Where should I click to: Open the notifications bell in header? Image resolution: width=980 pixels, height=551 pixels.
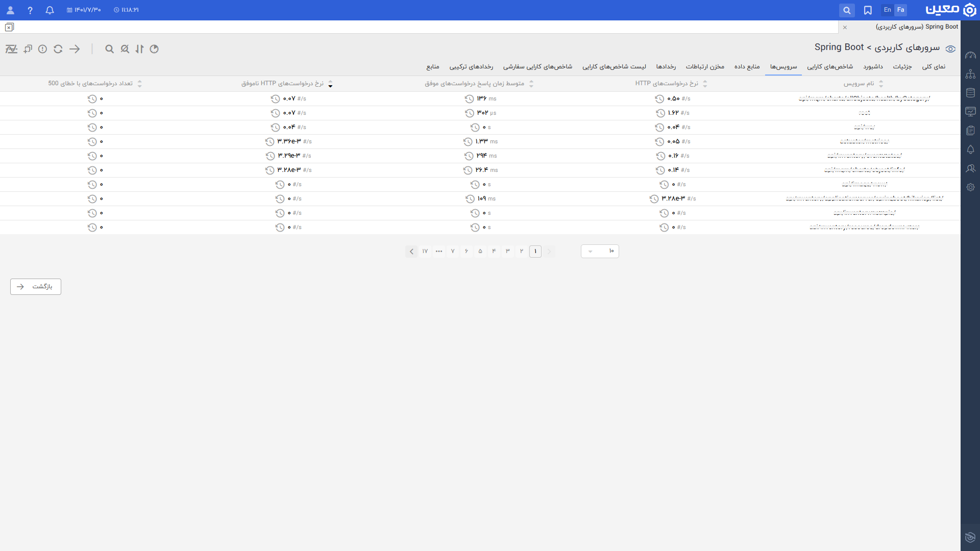pyautogui.click(x=50, y=10)
